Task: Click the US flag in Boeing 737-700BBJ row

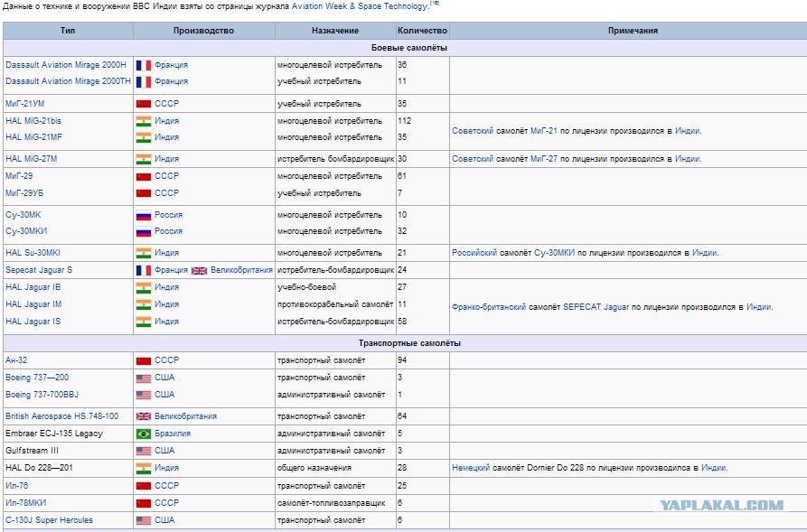Action: [144, 395]
